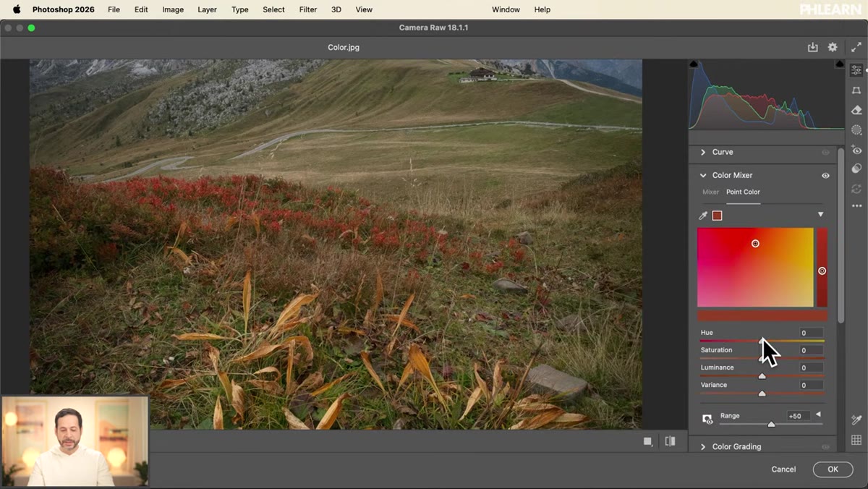Open the Image menu
This screenshot has height=489, width=868.
click(173, 9)
